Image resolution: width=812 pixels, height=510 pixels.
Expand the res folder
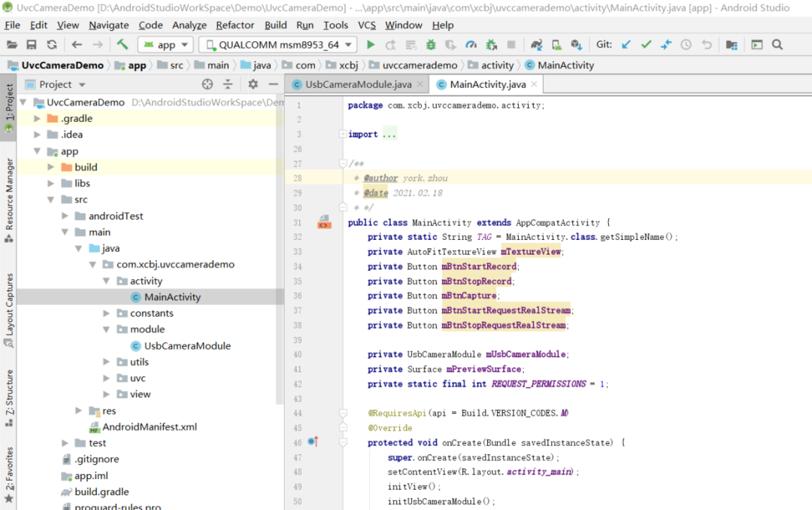pyautogui.click(x=79, y=411)
